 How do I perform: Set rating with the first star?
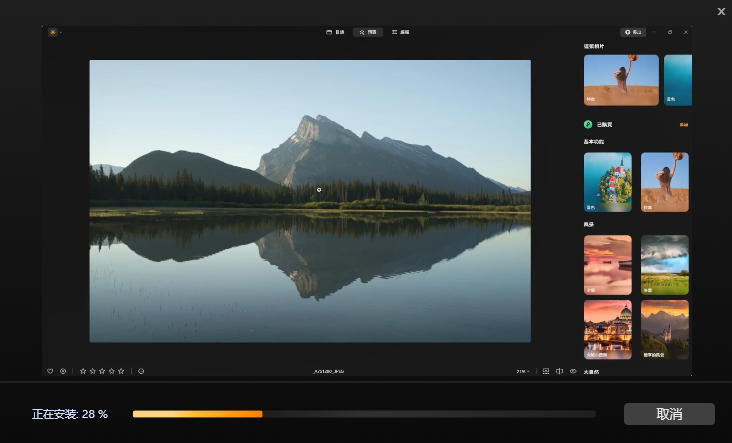click(83, 371)
